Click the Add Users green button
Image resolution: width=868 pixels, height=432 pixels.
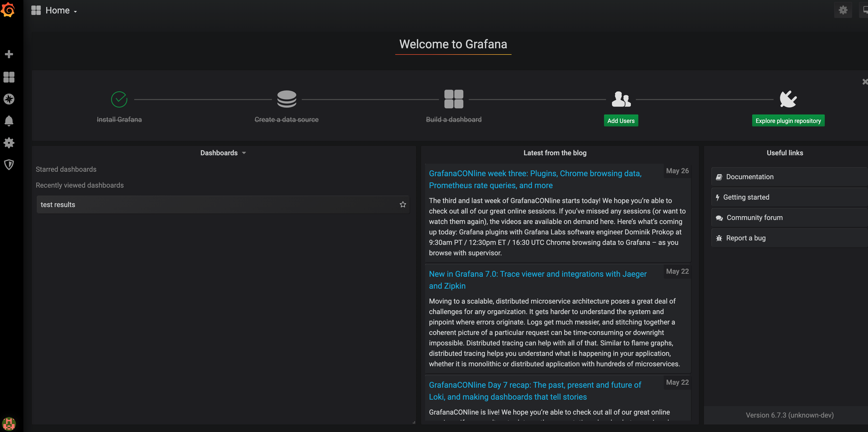[x=621, y=120]
